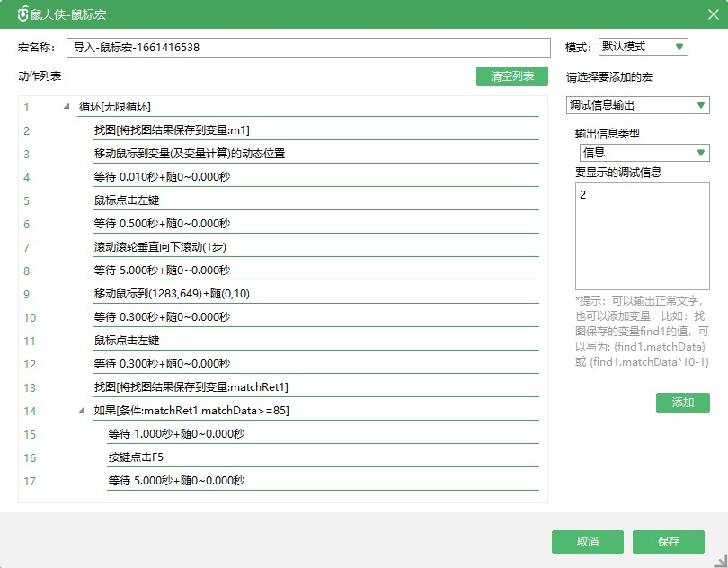Collapse the 如果 matchRet1 condition node
Image resolution: width=728 pixels, height=568 pixels.
coord(82,411)
